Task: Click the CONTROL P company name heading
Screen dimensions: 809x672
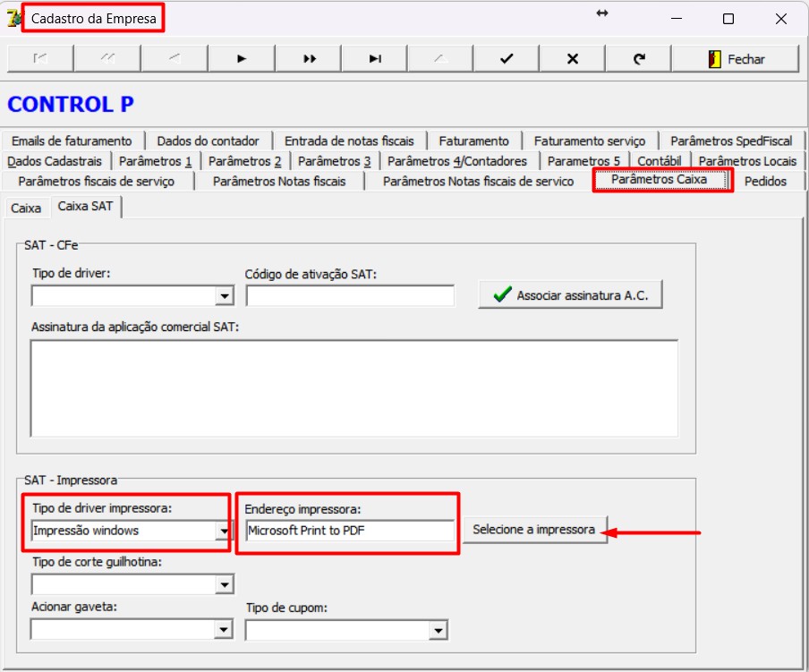Action: (x=71, y=104)
